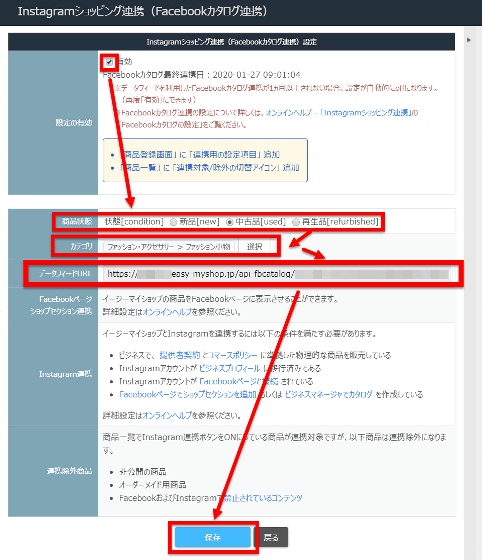Click the オーダーメイド用商品 list item
482x560 pixels.
coord(153,485)
